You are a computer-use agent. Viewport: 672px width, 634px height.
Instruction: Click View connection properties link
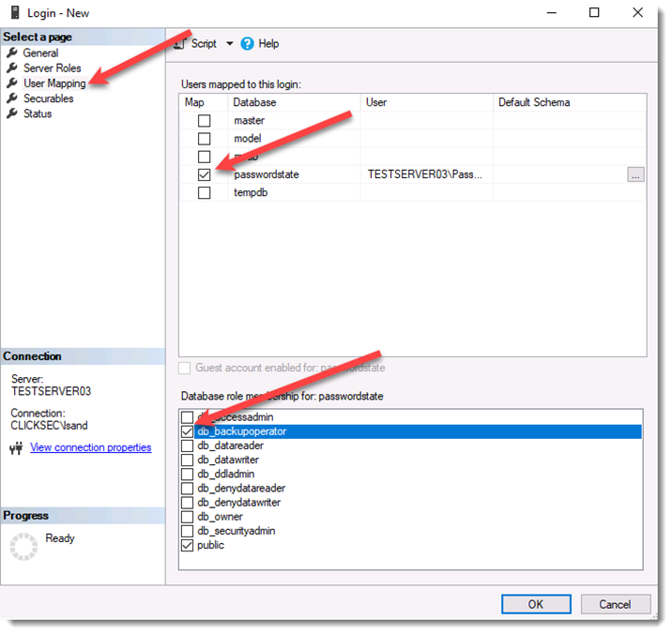pos(90,447)
